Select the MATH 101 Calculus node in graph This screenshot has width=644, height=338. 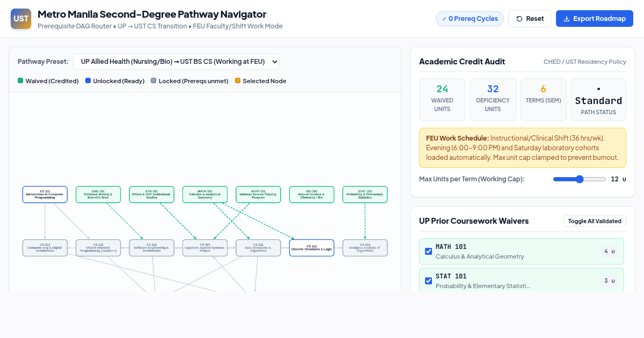pyautogui.click(x=205, y=194)
